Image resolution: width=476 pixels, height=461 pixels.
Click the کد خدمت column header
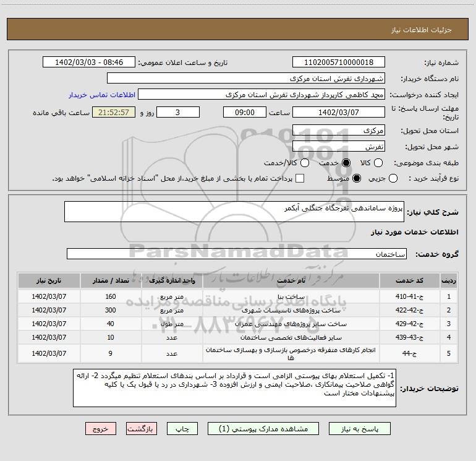tap(409, 280)
